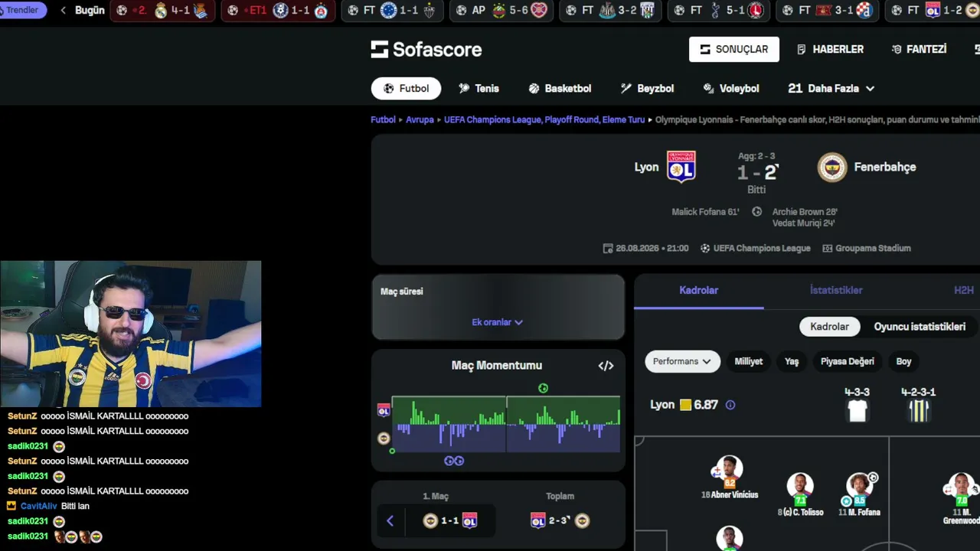Open the AP 5-6 match in ticker

click(501, 11)
